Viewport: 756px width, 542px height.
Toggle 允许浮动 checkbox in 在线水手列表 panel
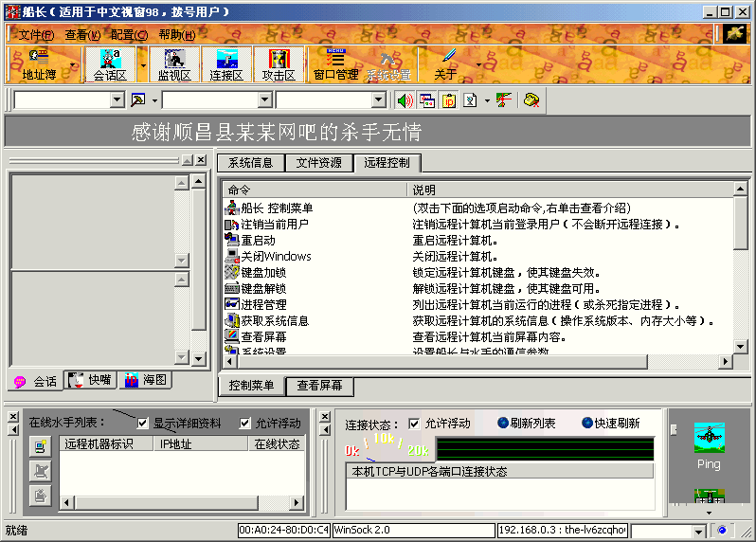pos(245,423)
